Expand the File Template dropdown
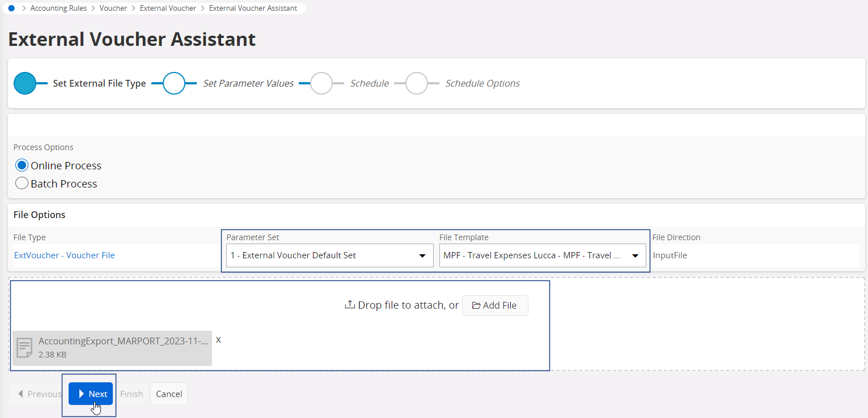Screen dimensions: 868x418 543,255
